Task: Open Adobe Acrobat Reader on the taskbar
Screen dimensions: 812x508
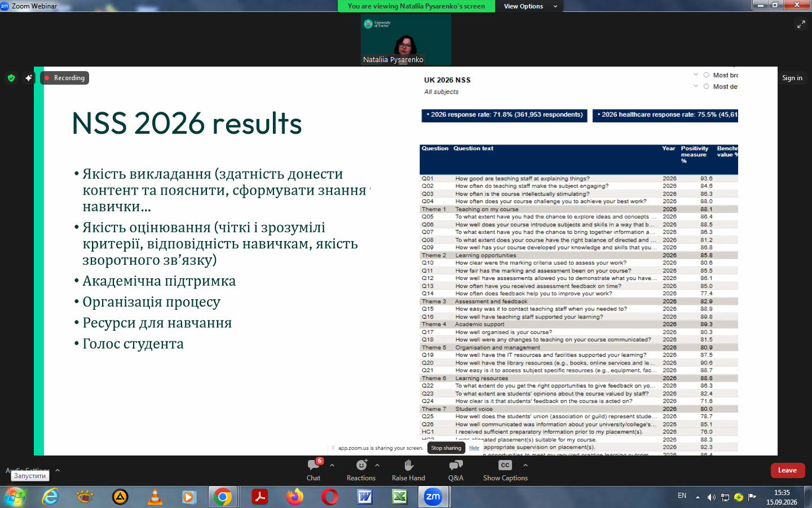Action: (259, 497)
